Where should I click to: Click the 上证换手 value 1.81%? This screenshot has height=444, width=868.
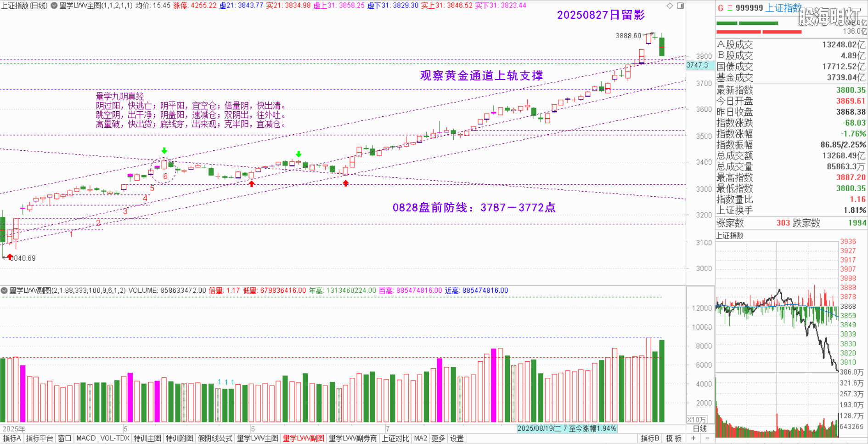[x=855, y=210]
